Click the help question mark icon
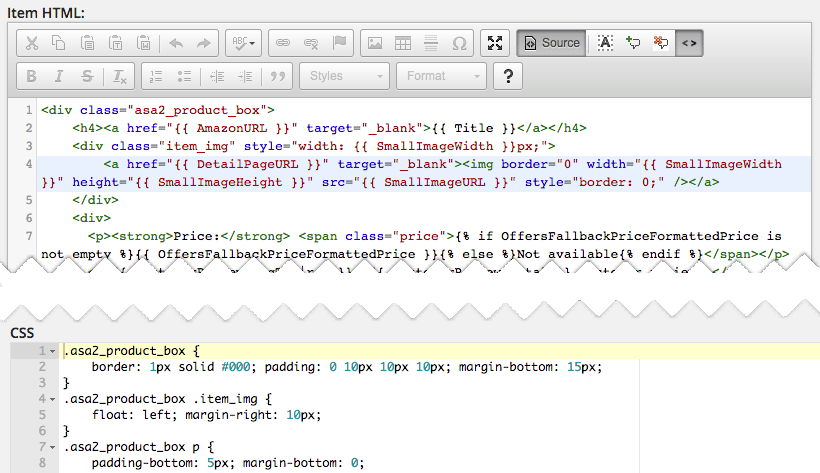The image size is (820, 473). (x=509, y=76)
